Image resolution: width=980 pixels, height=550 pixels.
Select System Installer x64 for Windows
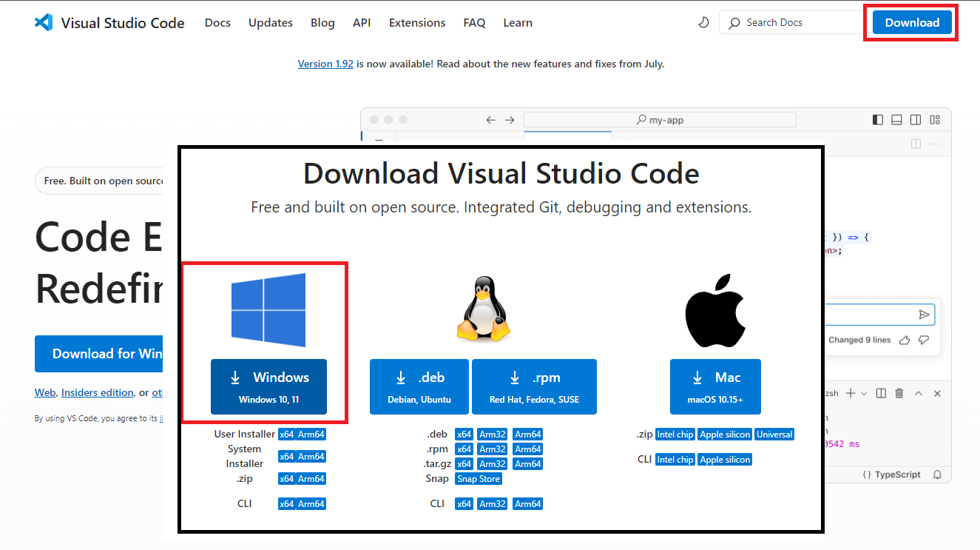pos(286,457)
